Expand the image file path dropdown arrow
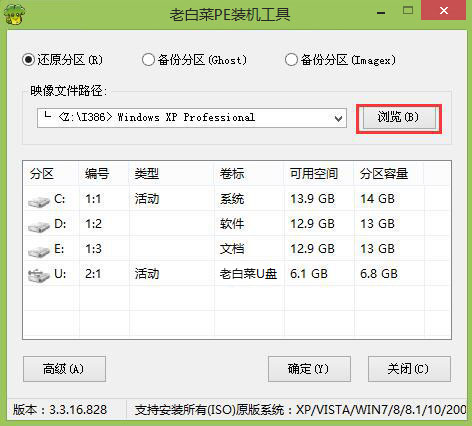472x426 pixels. coord(338,118)
